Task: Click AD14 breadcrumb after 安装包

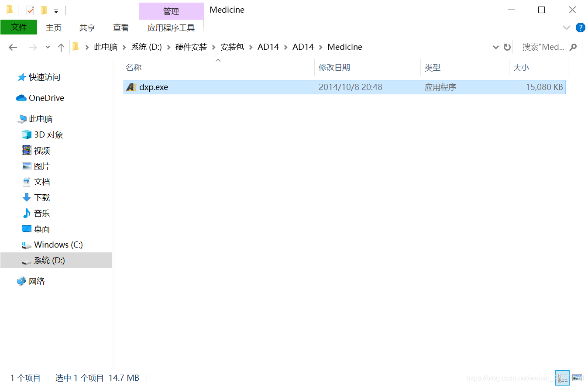Action: 268,47
